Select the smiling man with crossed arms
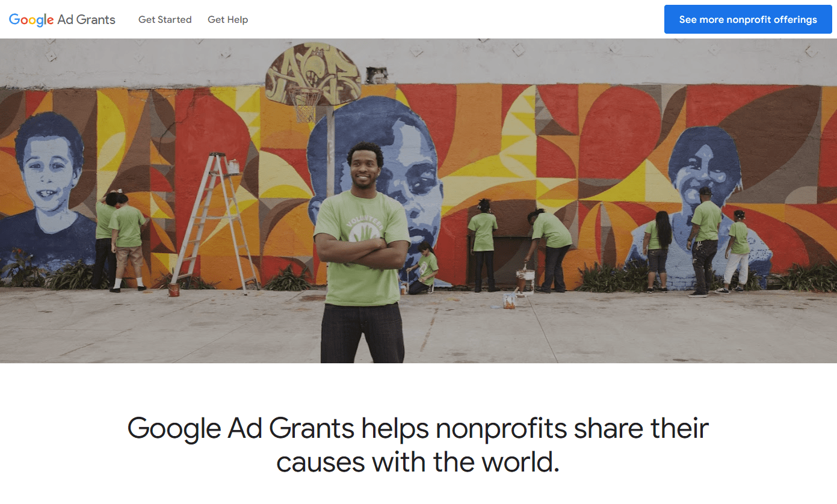837x504 pixels. click(x=362, y=253)
